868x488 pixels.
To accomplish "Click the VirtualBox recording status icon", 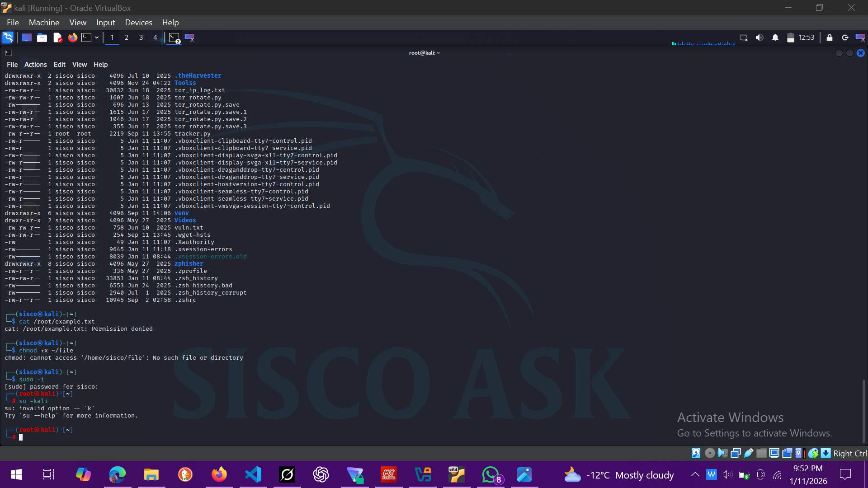I will [x=787, y=453].
